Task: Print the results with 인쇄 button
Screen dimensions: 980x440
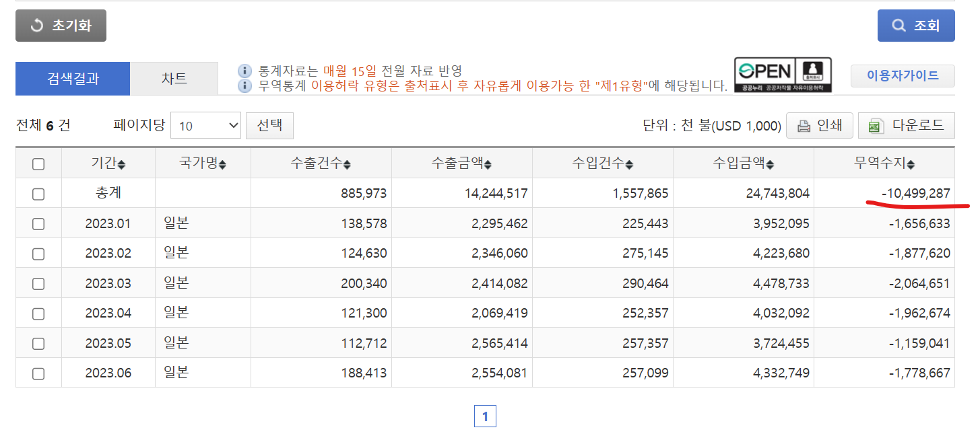Action: pos(819,126)
